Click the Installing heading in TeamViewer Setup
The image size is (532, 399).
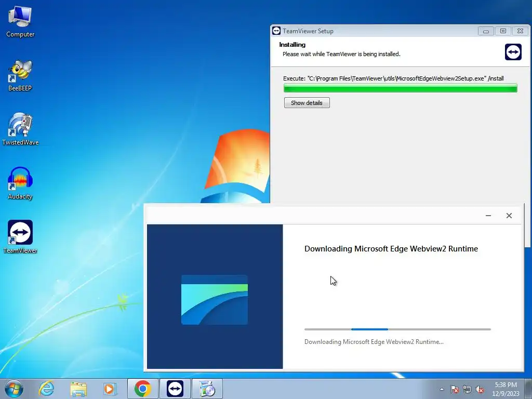(292, 45)
